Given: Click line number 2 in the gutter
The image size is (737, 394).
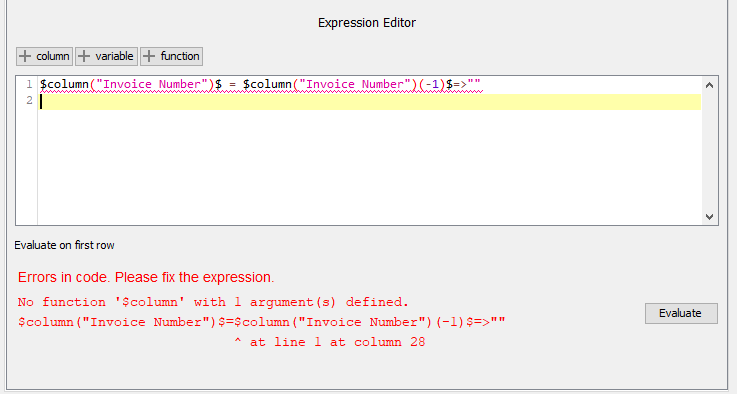Looking at the screenshot, I should (29, 101).
